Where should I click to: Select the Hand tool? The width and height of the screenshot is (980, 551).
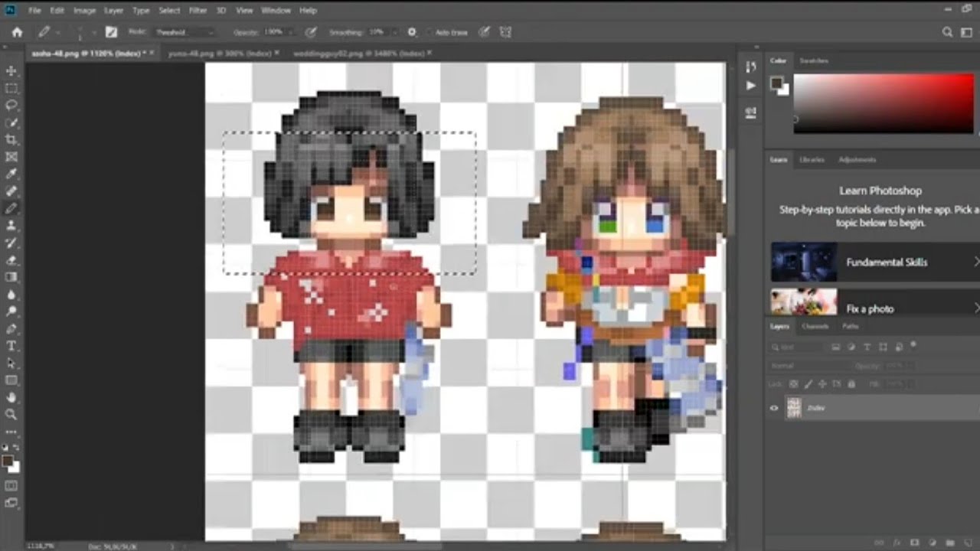click(x=11, y=397)
